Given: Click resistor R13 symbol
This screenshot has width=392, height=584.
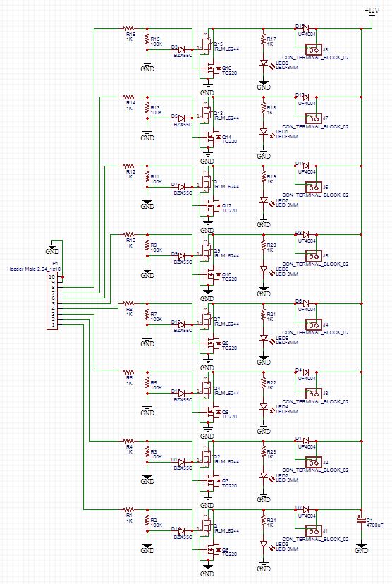Looking at the screenshot, I should (147, 109).
